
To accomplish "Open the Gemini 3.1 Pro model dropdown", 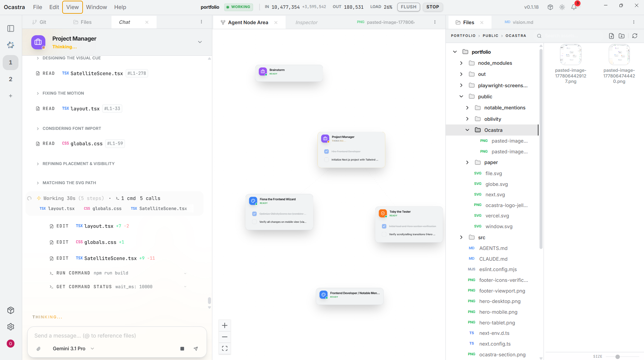I will coord(73,349).
